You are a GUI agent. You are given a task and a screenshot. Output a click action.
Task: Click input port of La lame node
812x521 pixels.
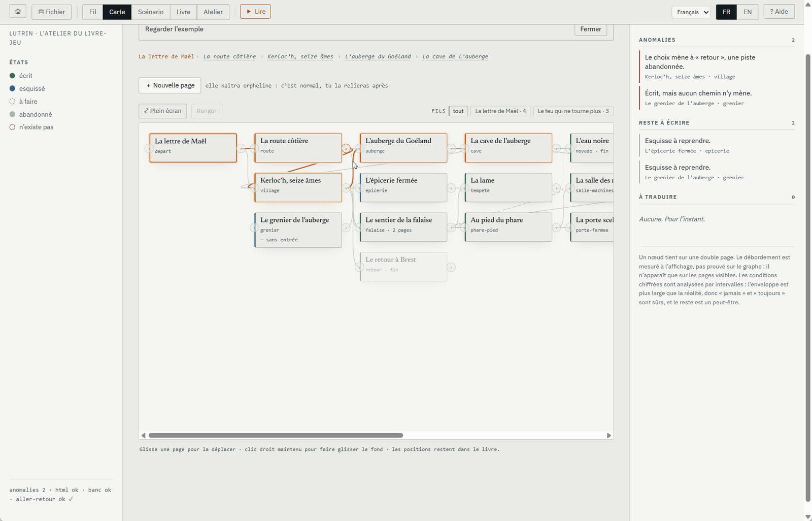464,188
